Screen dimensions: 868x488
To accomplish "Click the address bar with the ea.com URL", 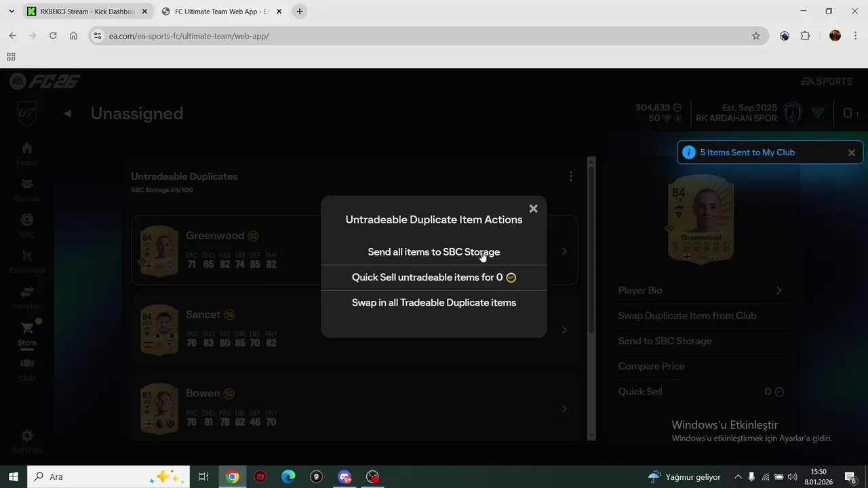I will click(427, 36).
